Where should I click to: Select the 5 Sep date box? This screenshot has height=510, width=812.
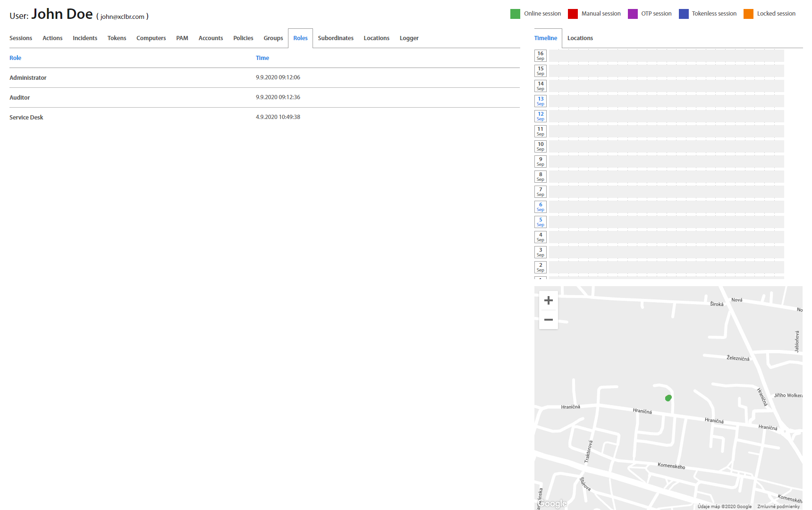pos(540,222)
